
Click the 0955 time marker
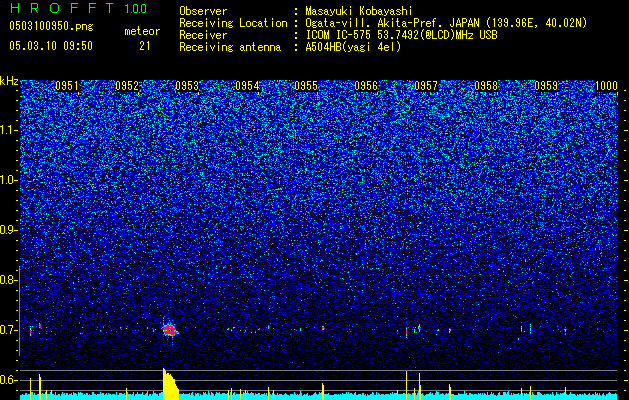(306, 86)
